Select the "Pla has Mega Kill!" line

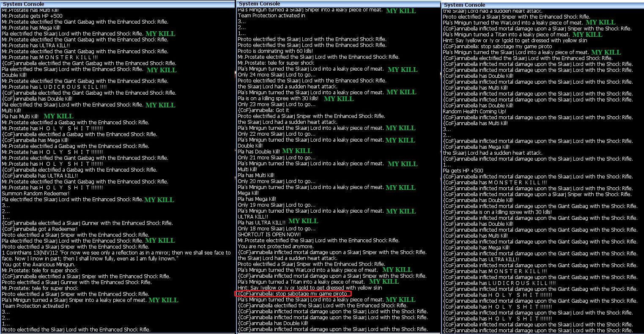tap(257, 199)
